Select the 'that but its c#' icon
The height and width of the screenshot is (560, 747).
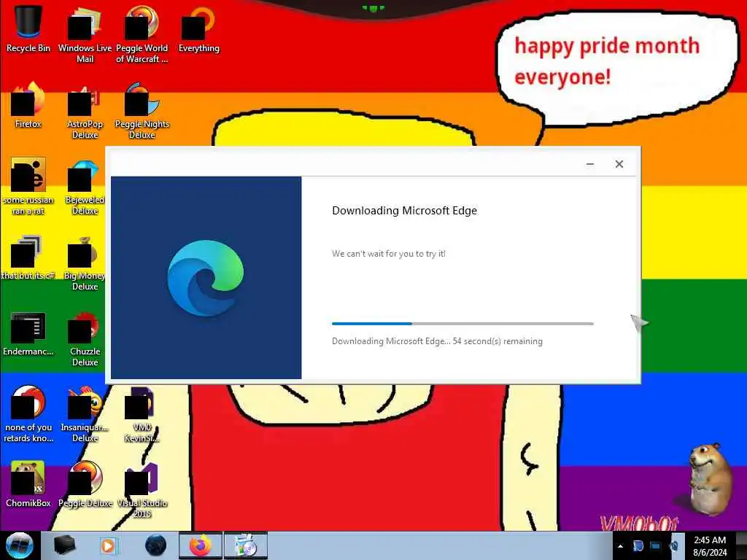point(28,257)
